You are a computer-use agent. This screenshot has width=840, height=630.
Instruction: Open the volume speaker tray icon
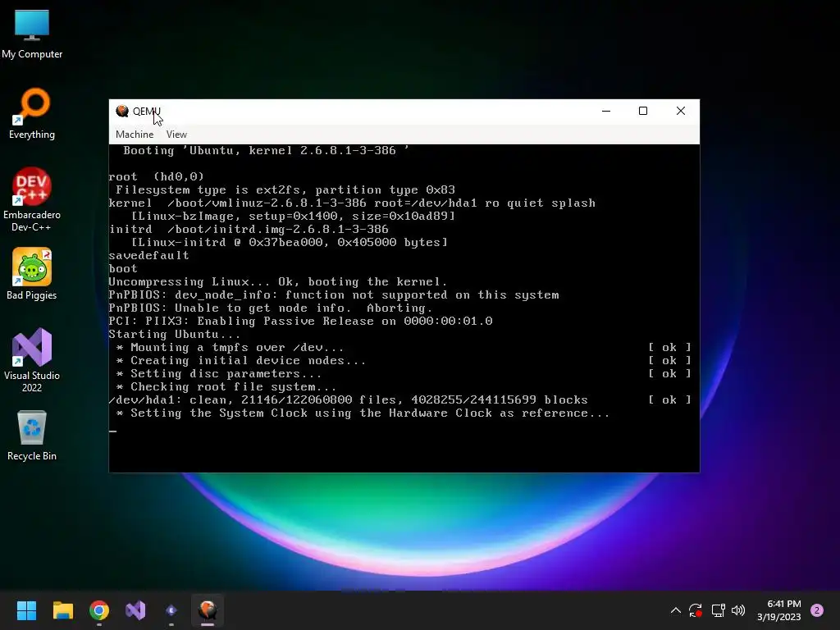coord(738,610)
